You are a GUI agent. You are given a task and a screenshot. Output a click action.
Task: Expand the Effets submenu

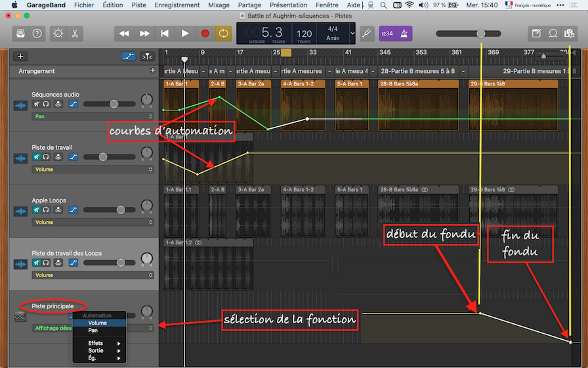[x=99, y=343]
